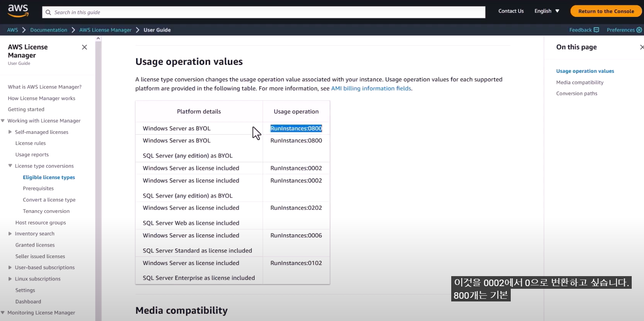The width and height of the screenshot is (644, 321).
Task: Select Eligible license types item
Action: (49, 177)
